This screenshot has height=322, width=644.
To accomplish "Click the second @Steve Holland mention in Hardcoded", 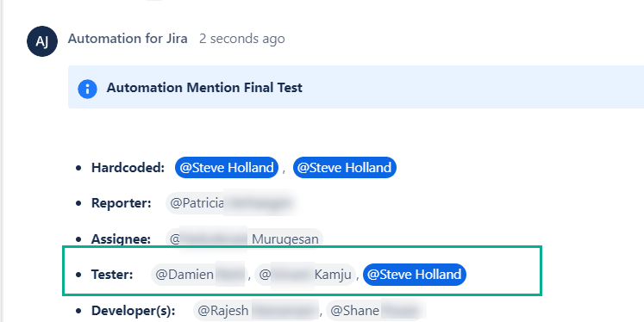I will pyautogui.click(x=344, y=167).
